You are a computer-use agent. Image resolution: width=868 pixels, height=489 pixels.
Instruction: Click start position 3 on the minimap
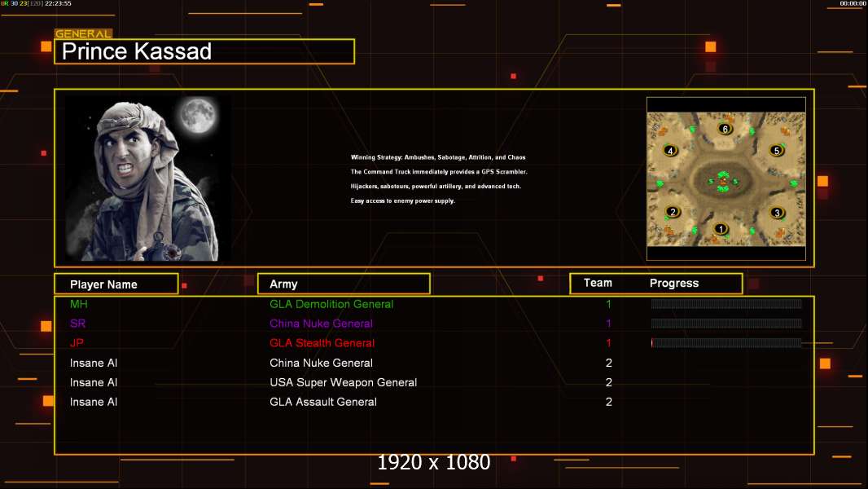(777, 213)
